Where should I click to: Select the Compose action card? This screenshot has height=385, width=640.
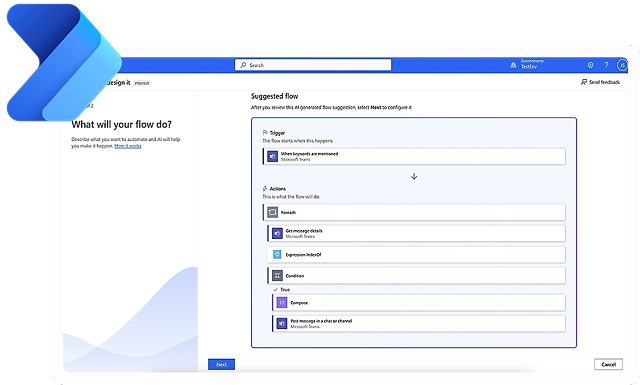click(x=419, y=303)
